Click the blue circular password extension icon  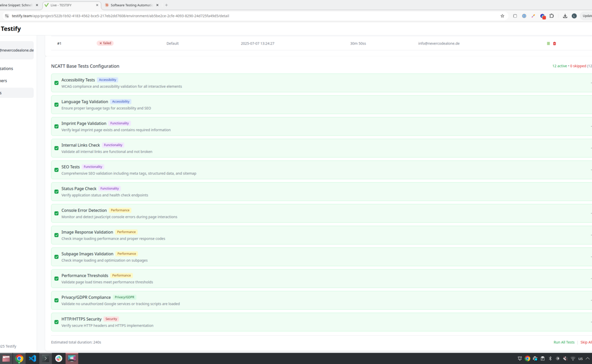pyautogui.click(x=524, y=16)
